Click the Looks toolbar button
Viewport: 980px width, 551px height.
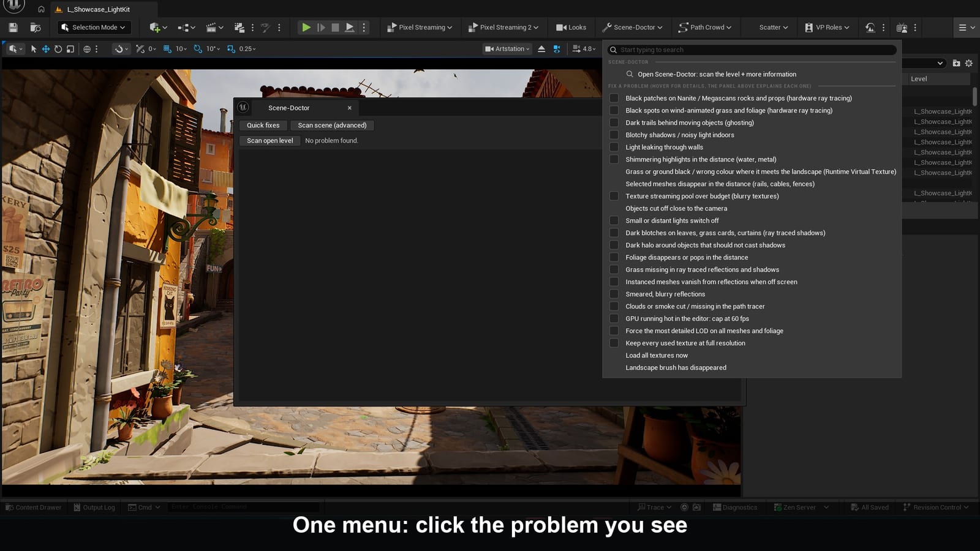click(x=571, y=28)
